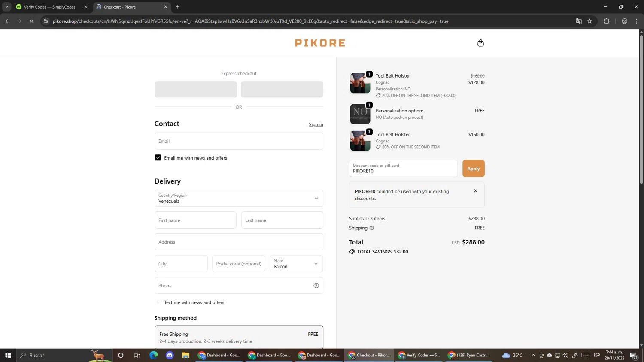Close the Checkout - Pikore tab

[x=166, y=7]
